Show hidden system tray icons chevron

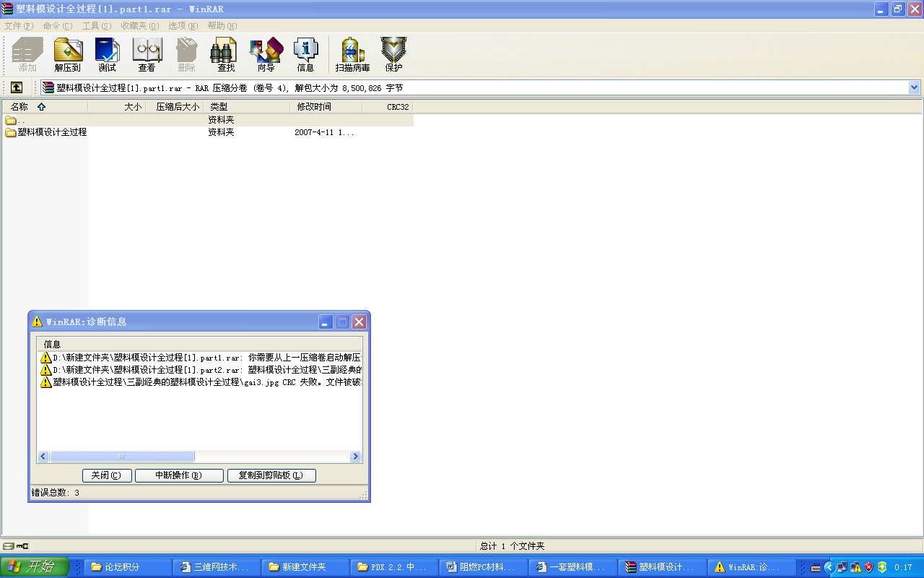(x=829, y=567)
